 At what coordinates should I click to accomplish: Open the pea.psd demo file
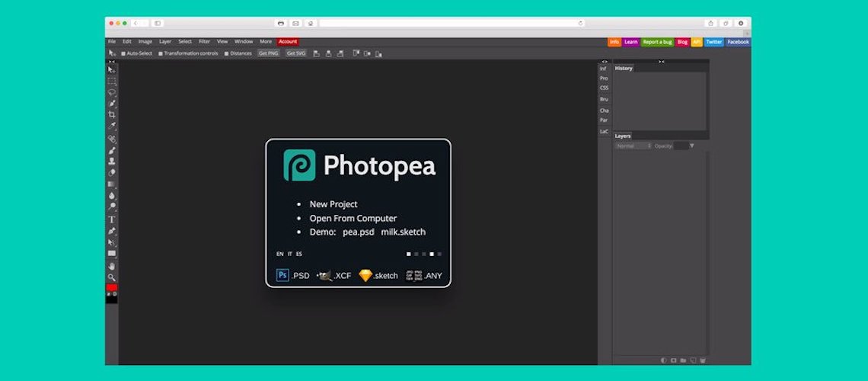tap(359, 232)
